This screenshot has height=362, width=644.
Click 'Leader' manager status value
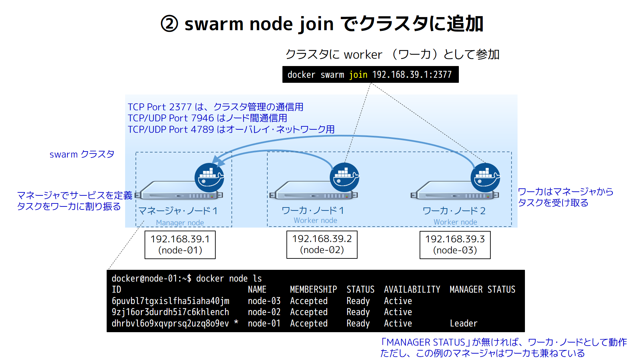[464, 323]
